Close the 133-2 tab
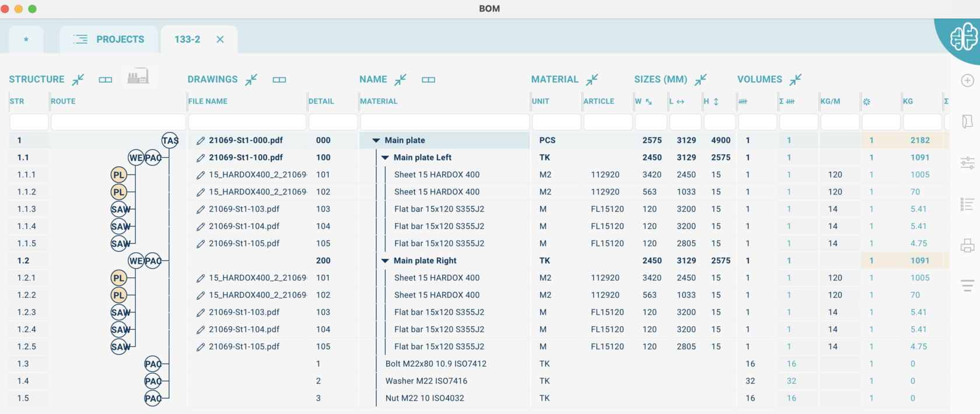The height and width of the screenshot is (414, 980). (x=220, y=39)
